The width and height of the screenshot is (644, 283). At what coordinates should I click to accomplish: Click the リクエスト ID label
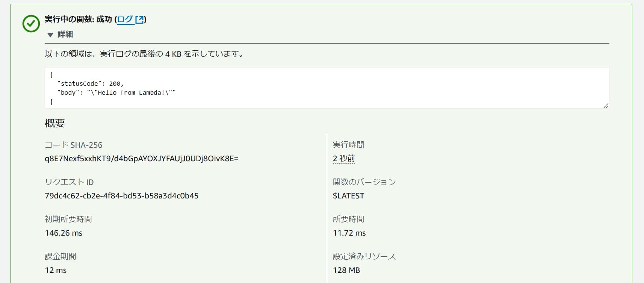pyautogui.click(x=69, y=182)
